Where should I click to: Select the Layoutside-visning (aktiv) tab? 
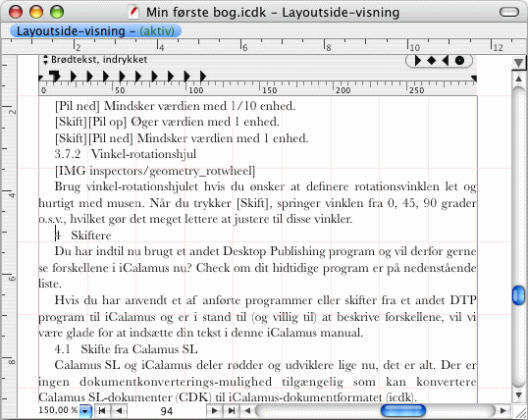(95, 31)
